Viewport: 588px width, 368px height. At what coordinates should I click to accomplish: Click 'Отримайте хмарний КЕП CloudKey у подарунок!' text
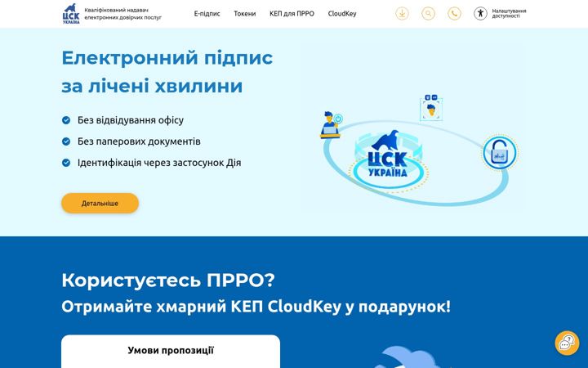(256, 307)
